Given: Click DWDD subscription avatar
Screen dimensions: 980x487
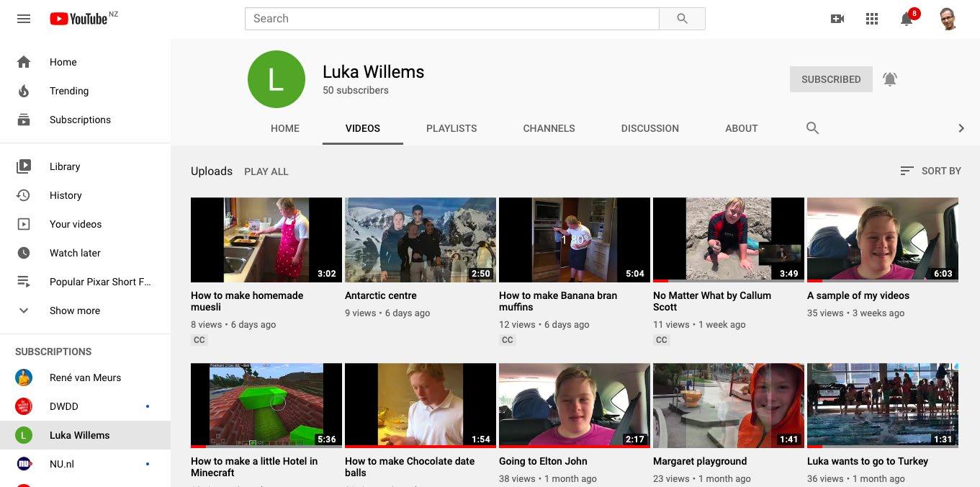Looking at the screenshot, I should (x=24, y=406).
